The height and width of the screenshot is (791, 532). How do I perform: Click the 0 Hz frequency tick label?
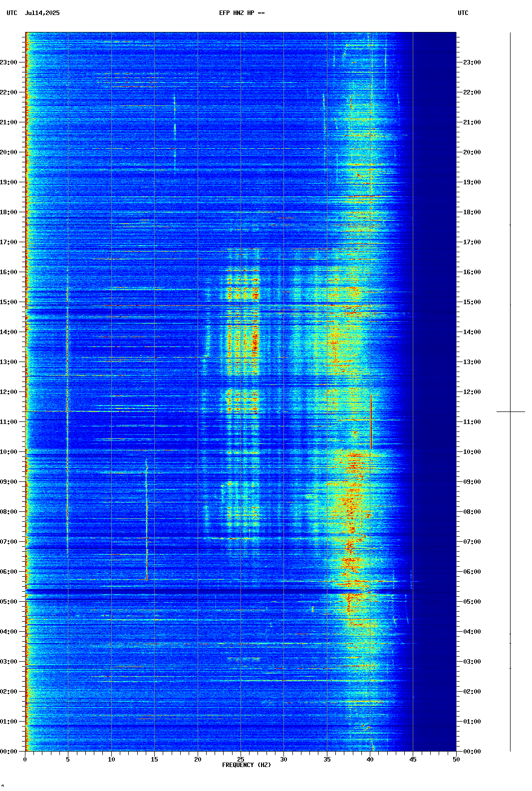(25, 760)
